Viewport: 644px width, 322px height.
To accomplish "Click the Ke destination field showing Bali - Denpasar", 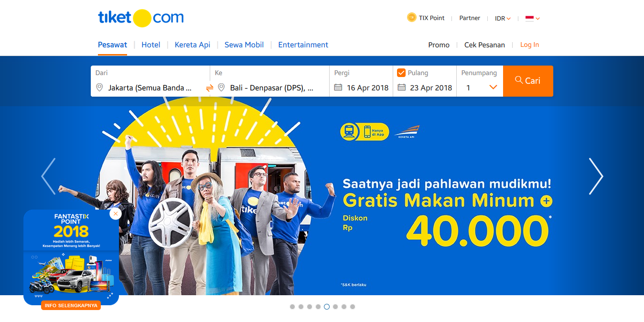I will 269,81.
